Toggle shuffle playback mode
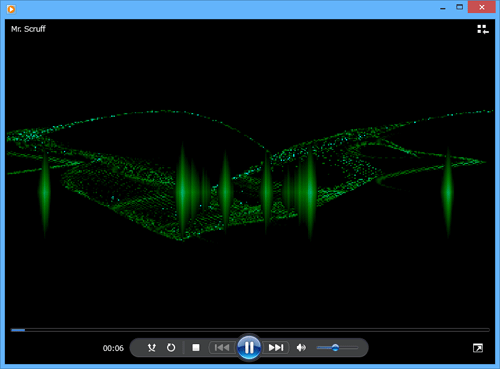The width and height of the screenshot is (500, 369). [152, 348]
